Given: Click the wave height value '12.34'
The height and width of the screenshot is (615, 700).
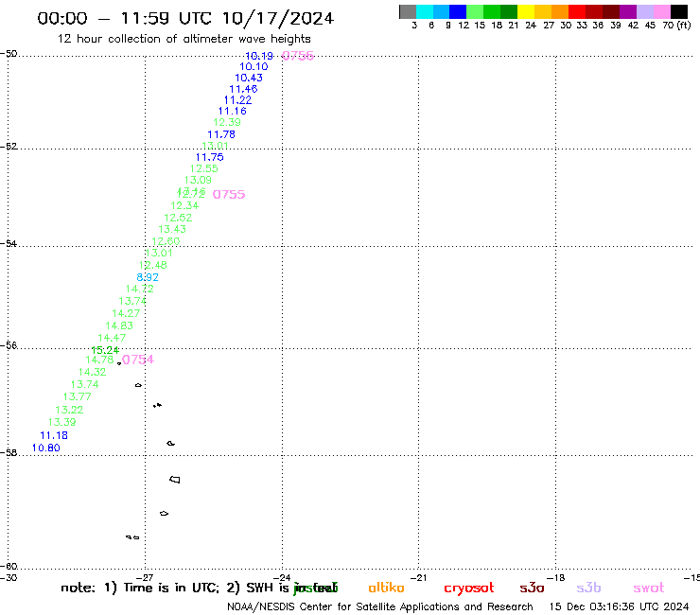Looking at the screenshot, I should click(184, 205).
